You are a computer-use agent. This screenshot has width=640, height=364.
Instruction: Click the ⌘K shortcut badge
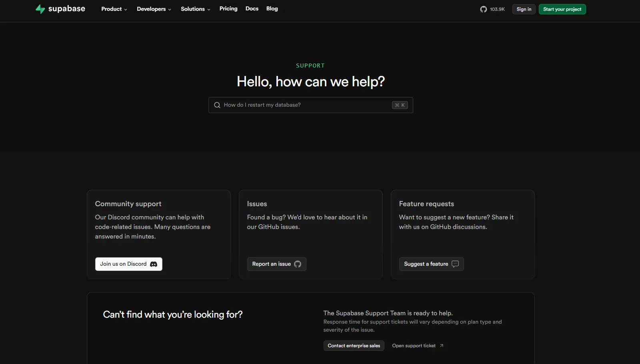pos(400,105)
